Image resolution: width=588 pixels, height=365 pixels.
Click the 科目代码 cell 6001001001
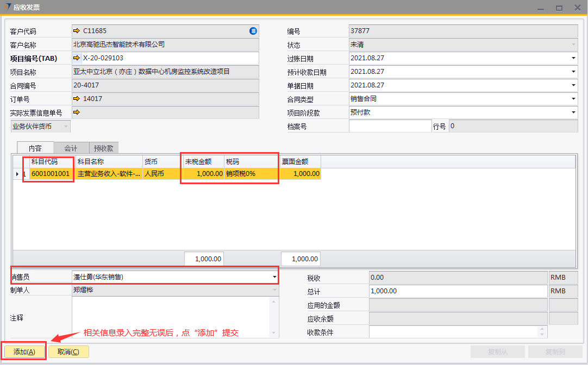point(51,174)
